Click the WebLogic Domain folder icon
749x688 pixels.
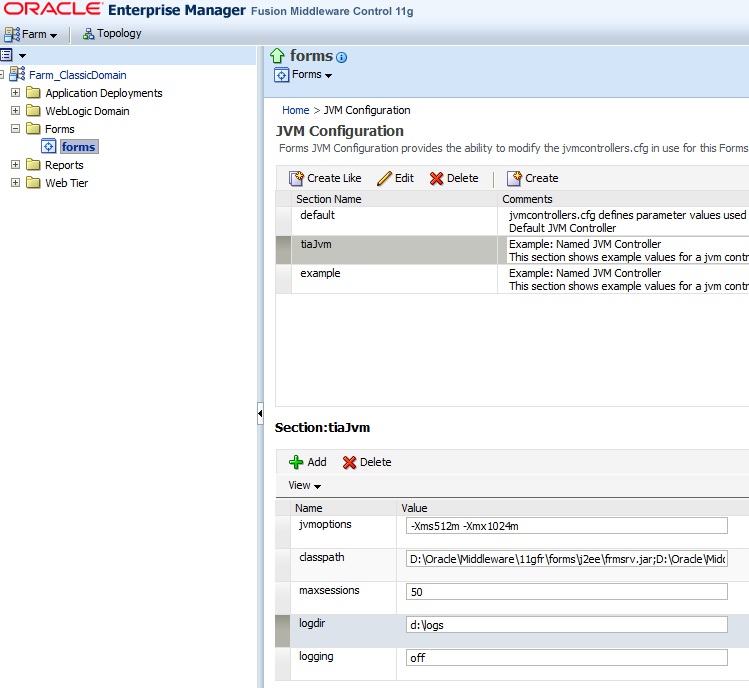pyautogui.click(x=33, y=110)
